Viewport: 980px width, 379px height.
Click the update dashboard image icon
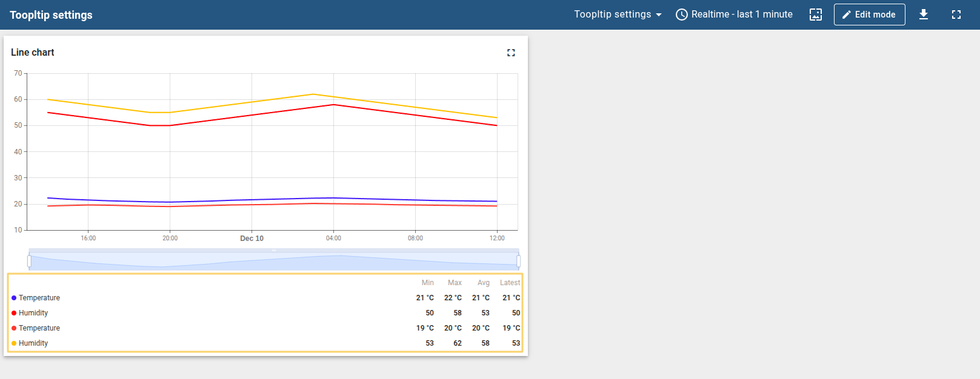click(x=816, y=15)
